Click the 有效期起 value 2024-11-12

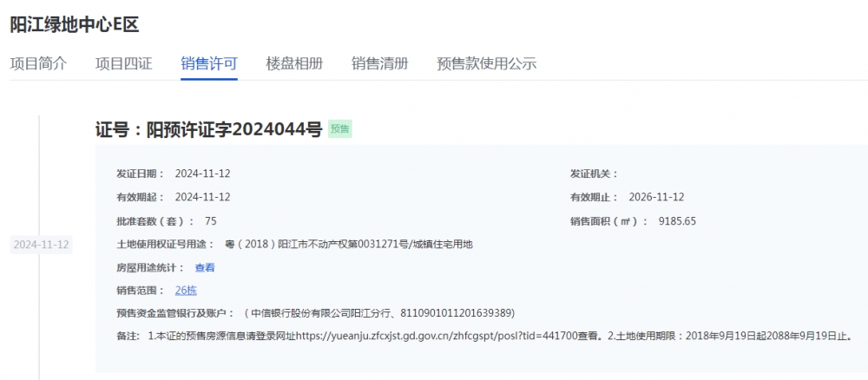[202, 197]
